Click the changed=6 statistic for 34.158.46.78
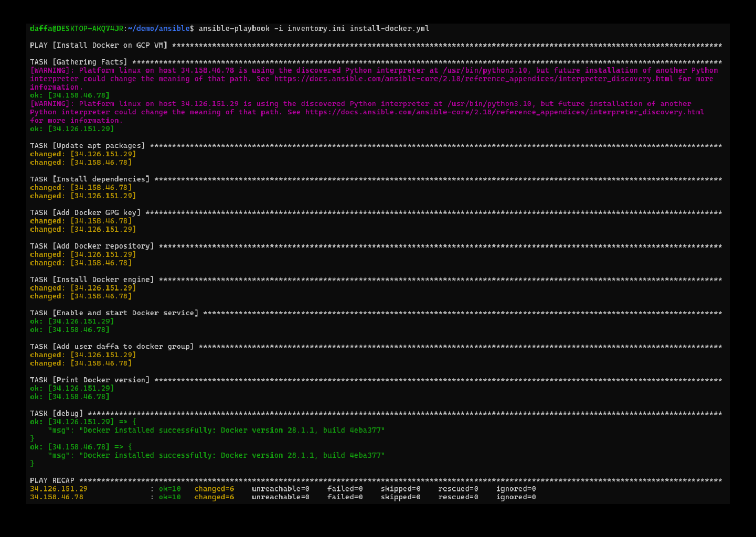756x537 pixels. (214, 497)
